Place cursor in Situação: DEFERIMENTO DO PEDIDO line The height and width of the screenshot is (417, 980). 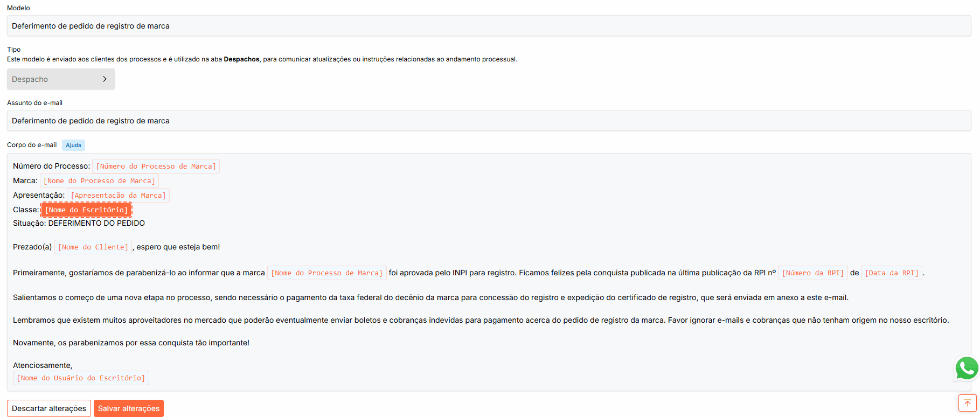(x=96, y=223)
